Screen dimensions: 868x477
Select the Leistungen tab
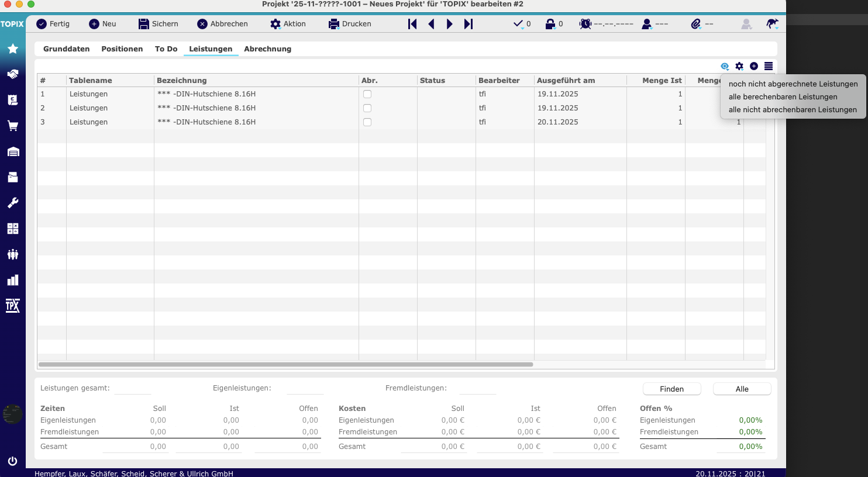pyautogui.click(x=211, y=49)
